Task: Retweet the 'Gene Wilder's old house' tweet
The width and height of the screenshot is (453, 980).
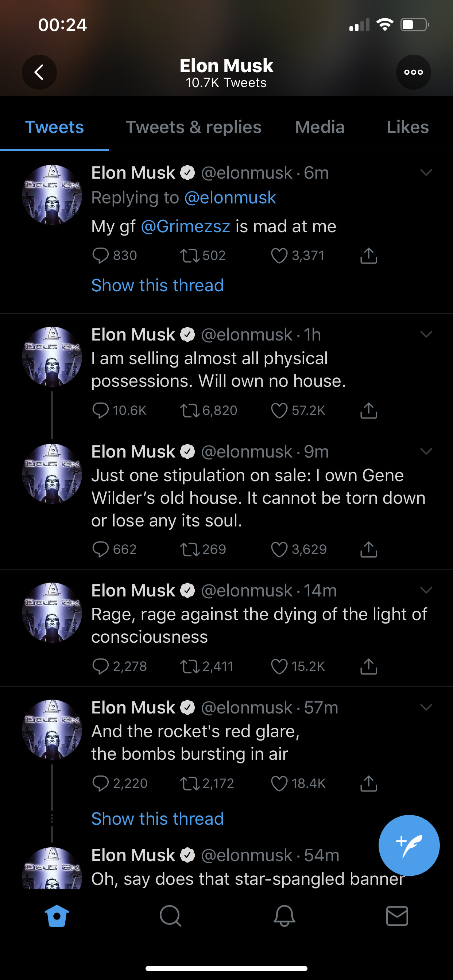Action: (190, 549)
